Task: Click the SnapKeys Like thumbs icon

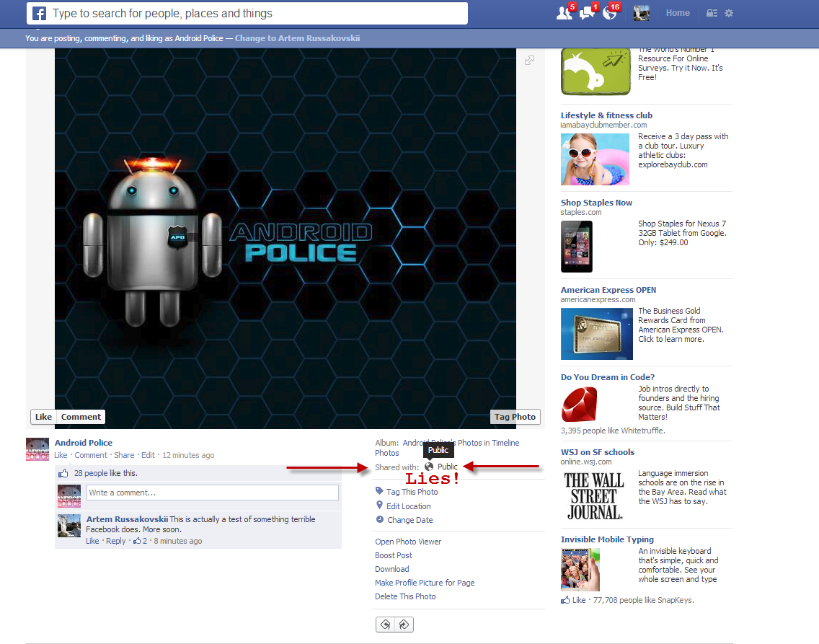Action: coord(565,600)
